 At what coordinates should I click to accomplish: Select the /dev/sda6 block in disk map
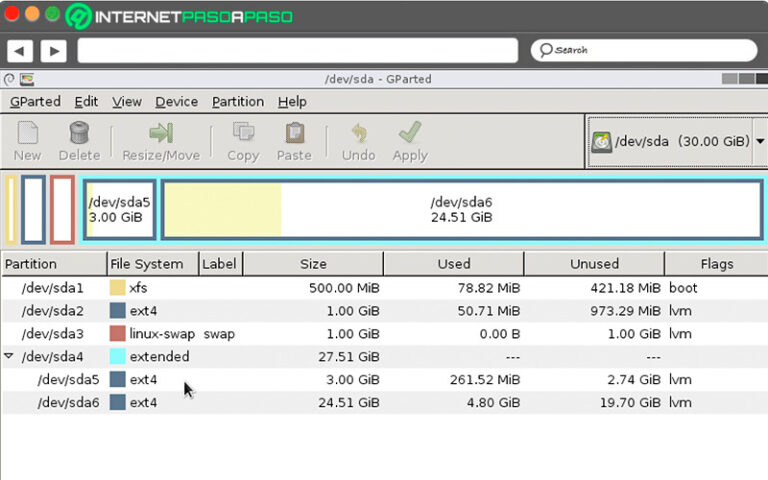(x=460, y=209)
